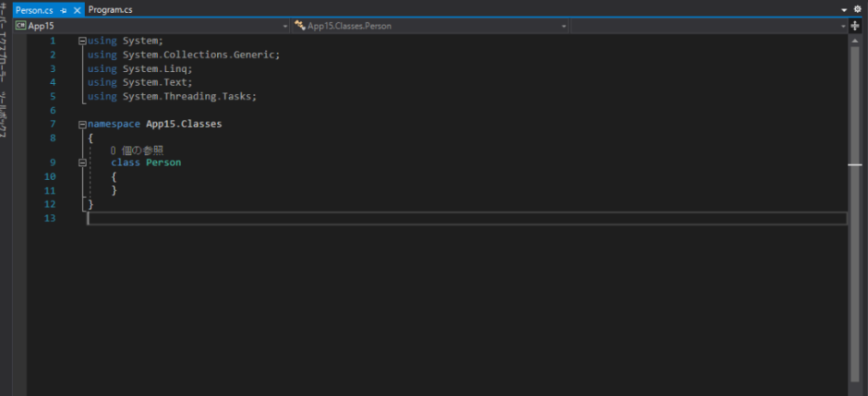The width and height of the screenshot is (868, 396).
Task: Open the Toolbox side tab
Action: tap(4, 115)
